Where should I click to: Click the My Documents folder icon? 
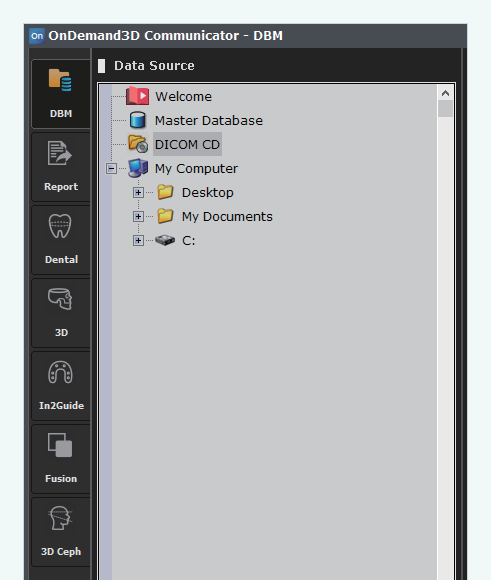point(165,216)
